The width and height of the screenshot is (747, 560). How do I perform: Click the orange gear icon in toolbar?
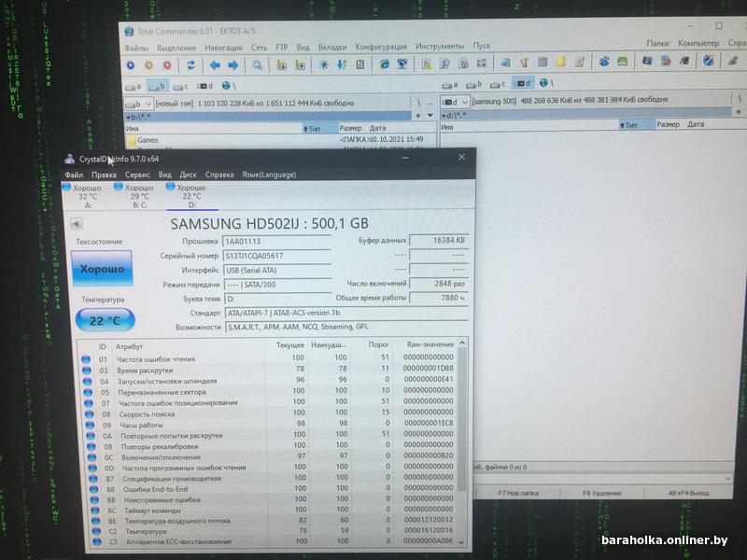coord(149,65)
